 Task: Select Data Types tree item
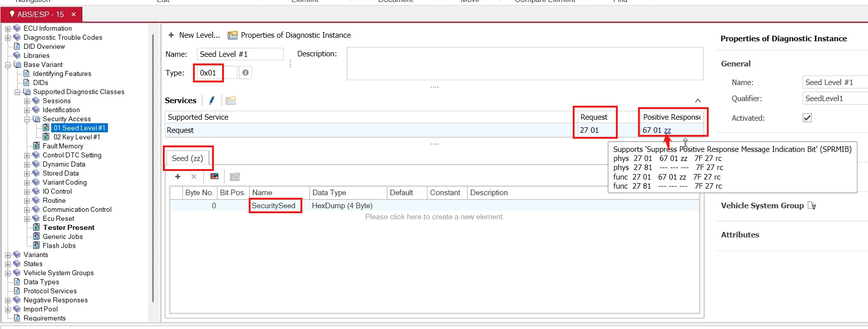(x=41, y=282)
